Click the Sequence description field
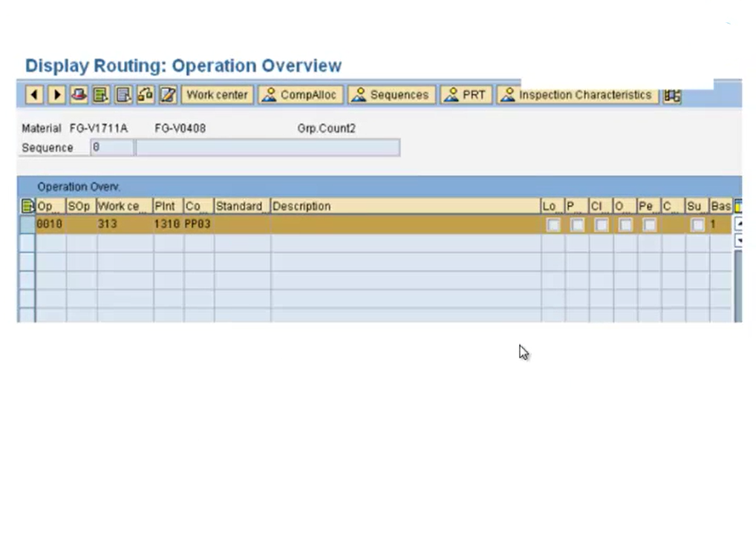The image size is (756, 536). click(268, 148)
